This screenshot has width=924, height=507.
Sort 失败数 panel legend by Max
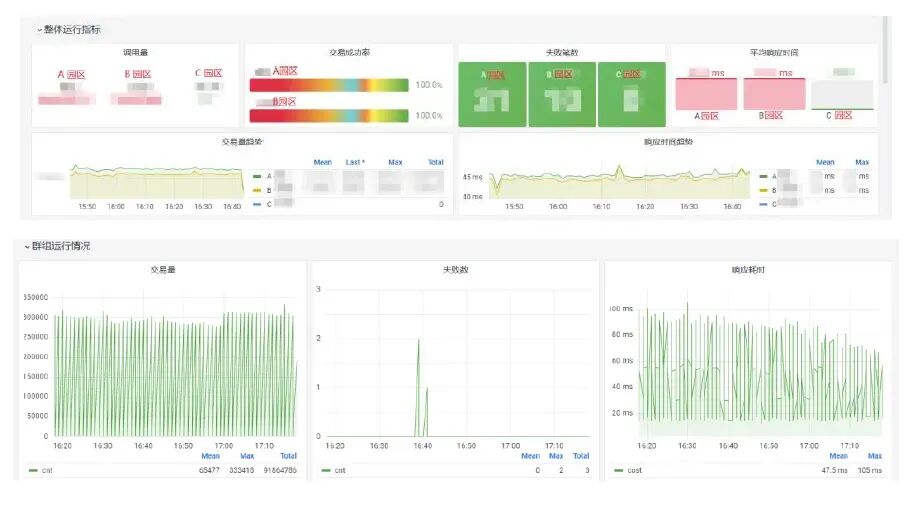pyautogui.click(x=556, y=456)
